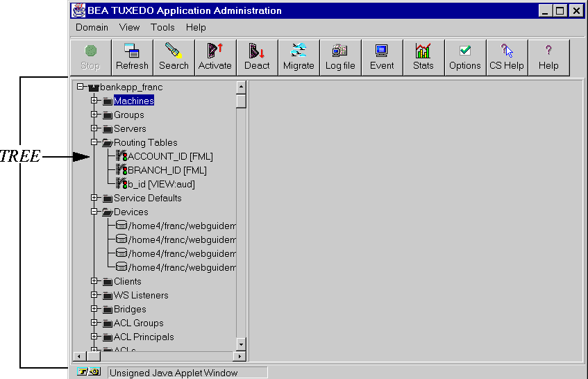
Task: Open the Tools menu
Action: (x=162, y=27)
